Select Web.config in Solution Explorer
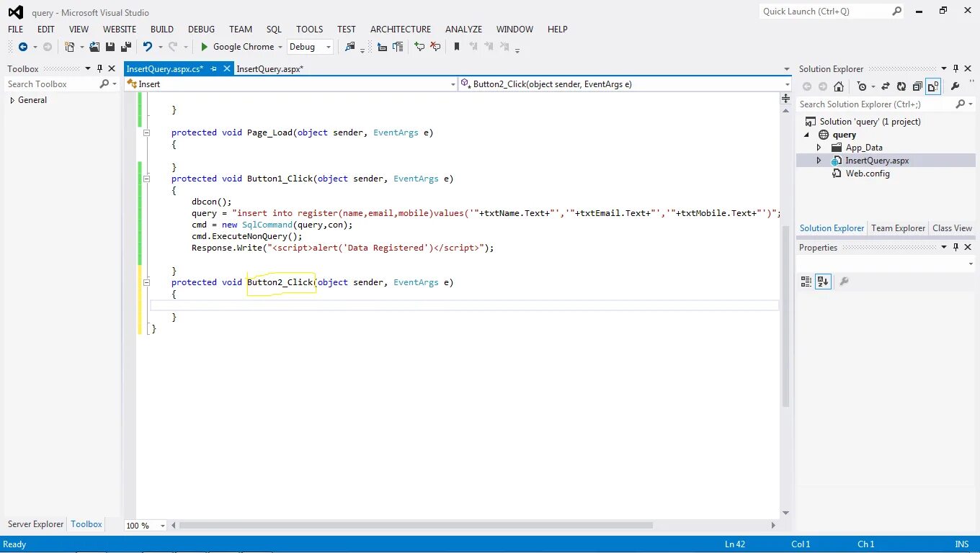 868,174
